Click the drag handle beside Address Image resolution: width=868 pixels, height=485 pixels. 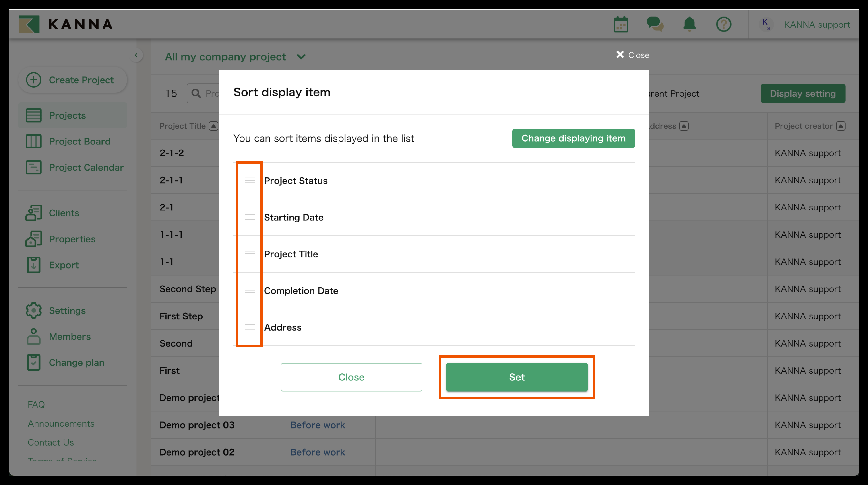click(x=250, y=327)
